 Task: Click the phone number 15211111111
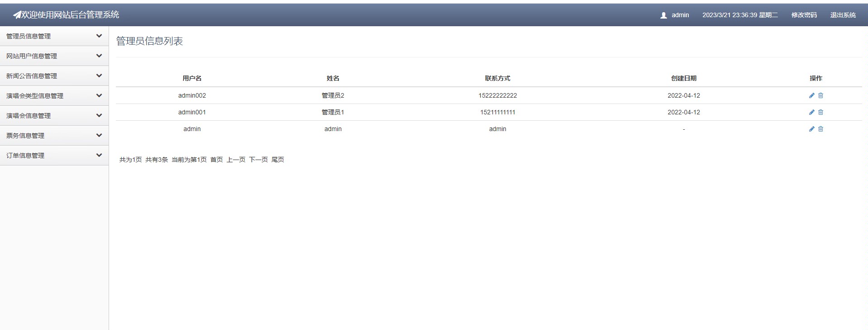point(498,112)
